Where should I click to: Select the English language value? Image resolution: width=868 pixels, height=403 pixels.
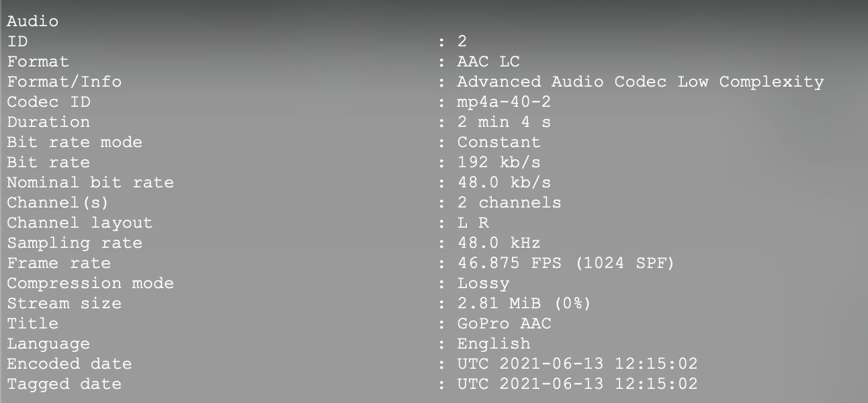tap(494, 344)
